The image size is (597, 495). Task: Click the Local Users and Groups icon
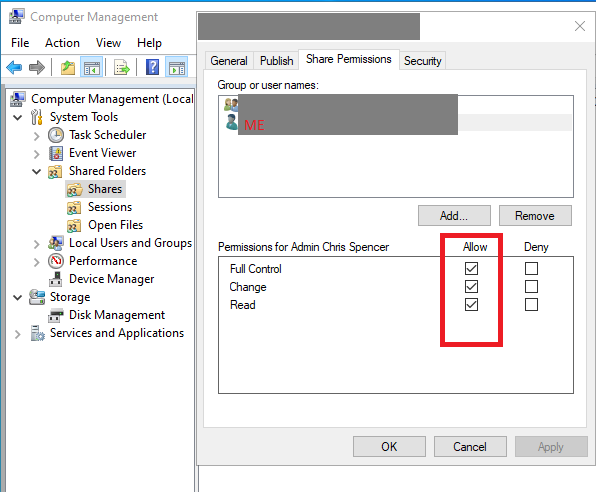[x=56, y=243]
